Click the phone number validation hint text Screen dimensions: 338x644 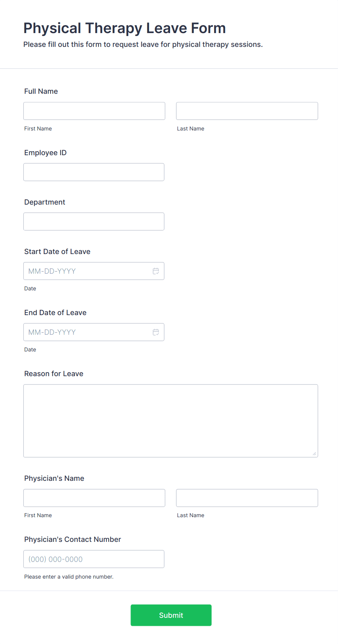tap(69, 576)
